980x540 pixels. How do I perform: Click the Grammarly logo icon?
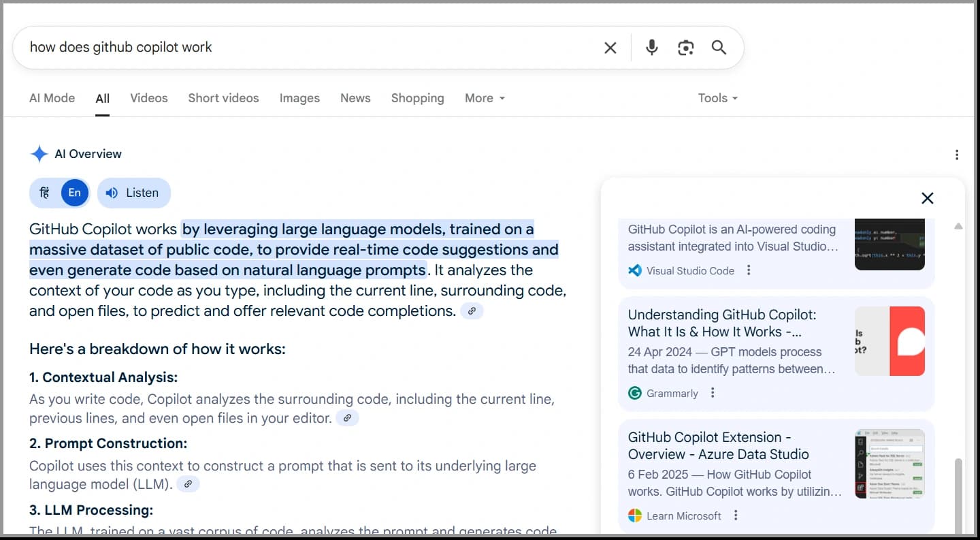[635, 393]
